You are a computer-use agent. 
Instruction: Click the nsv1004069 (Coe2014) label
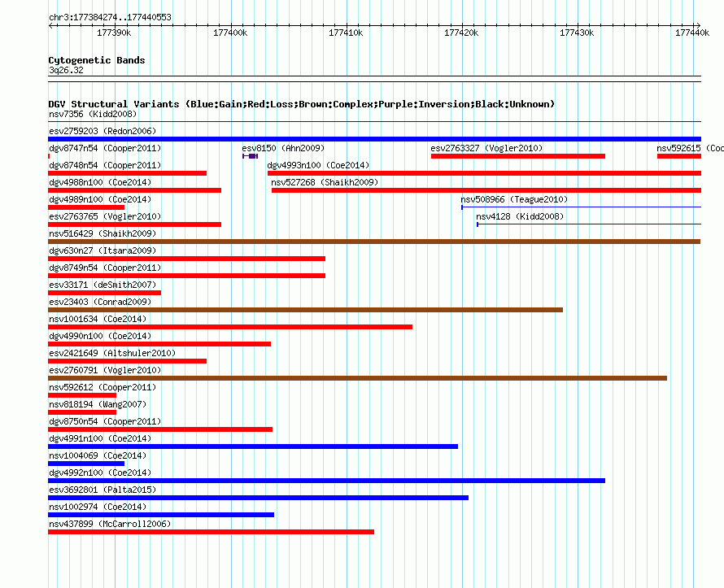(x=98, y=455)
